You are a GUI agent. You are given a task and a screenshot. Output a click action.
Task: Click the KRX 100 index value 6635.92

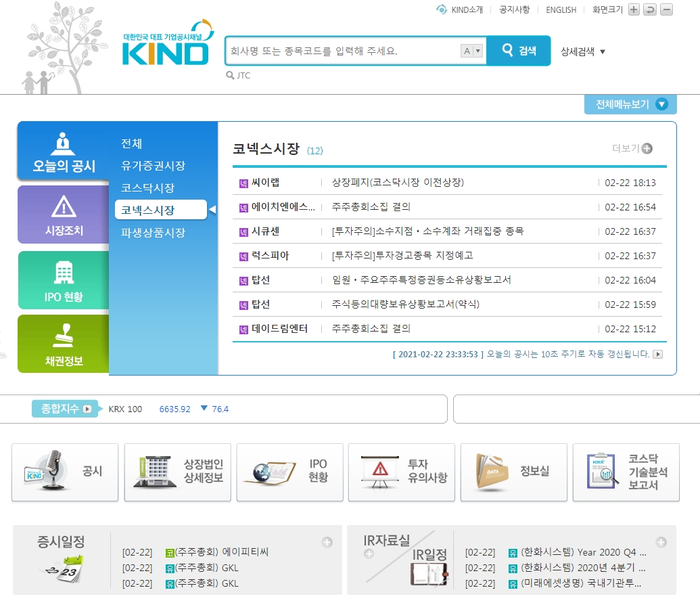[174, 409]
